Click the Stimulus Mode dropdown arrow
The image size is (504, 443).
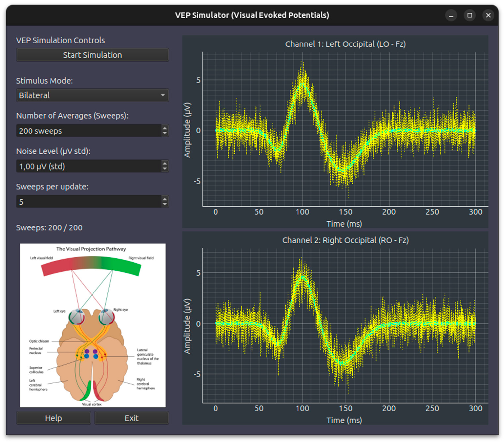pyautogui.click(x=163, y=95)
